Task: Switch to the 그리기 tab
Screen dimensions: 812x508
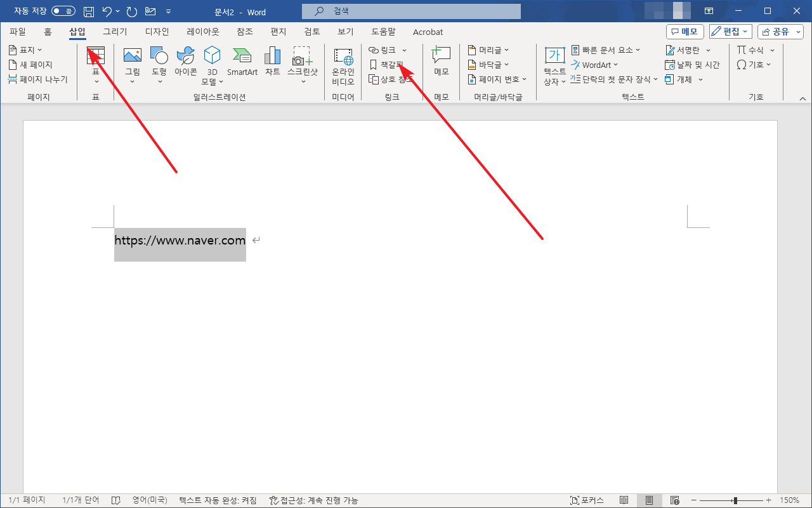Action: [115, 32]
